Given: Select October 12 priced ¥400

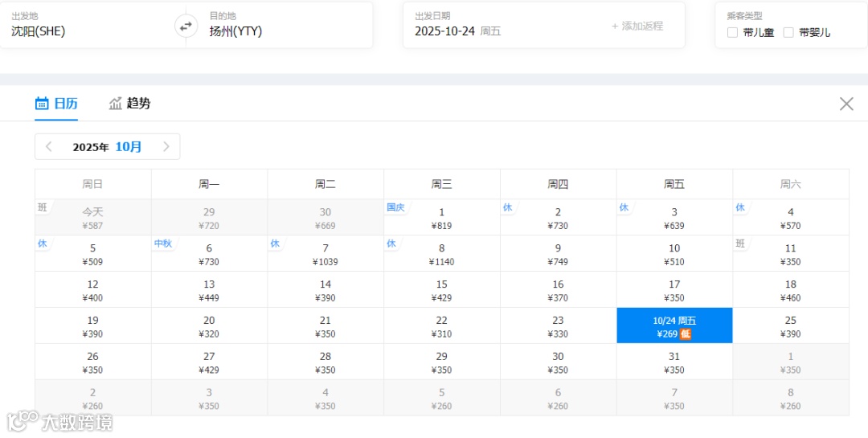Looking at the screenshot, I should point(93,289).
